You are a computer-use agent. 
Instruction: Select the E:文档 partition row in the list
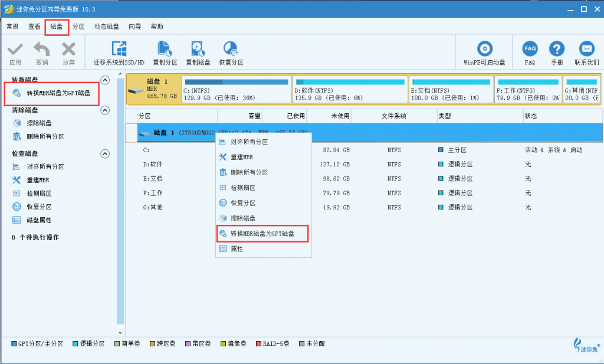(370, 179)
